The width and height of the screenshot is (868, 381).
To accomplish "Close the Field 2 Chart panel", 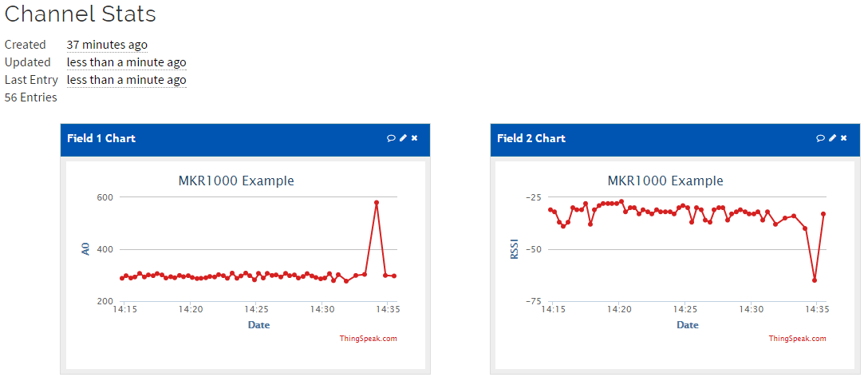I will click(844, 138).
